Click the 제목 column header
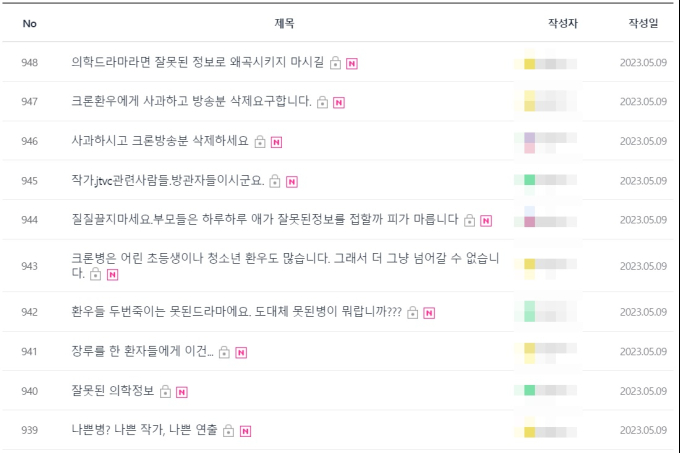Viewport: 680px width, 453px height. pos(284,23)
